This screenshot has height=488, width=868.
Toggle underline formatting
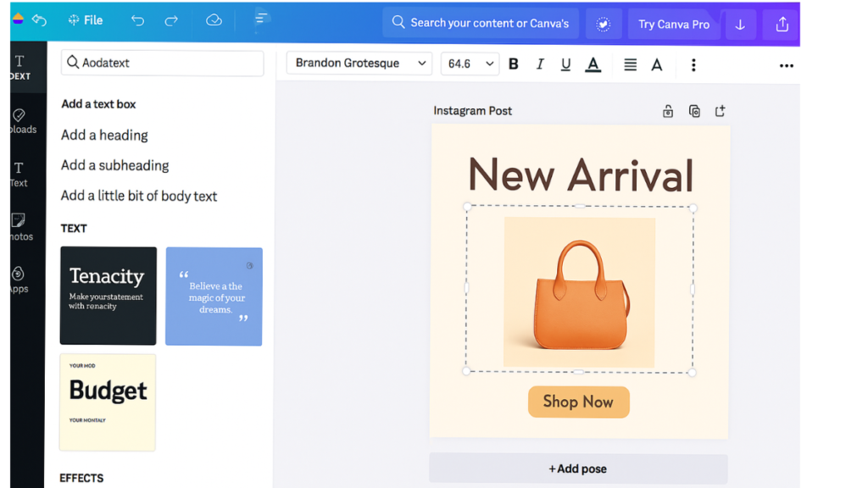pyautogui.click(x=565, y=64)
